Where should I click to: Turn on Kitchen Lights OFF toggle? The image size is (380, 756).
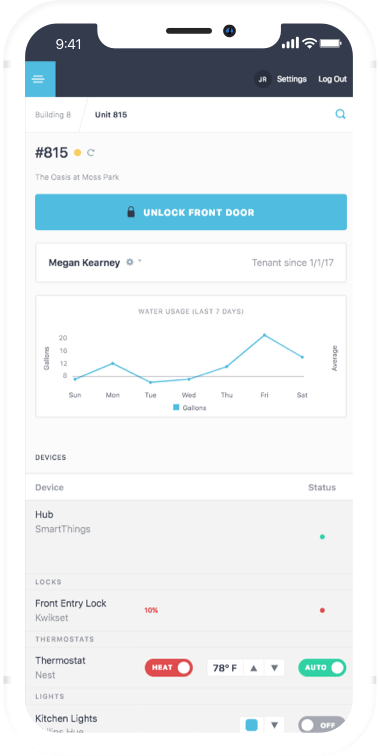[x=322, y=725]
